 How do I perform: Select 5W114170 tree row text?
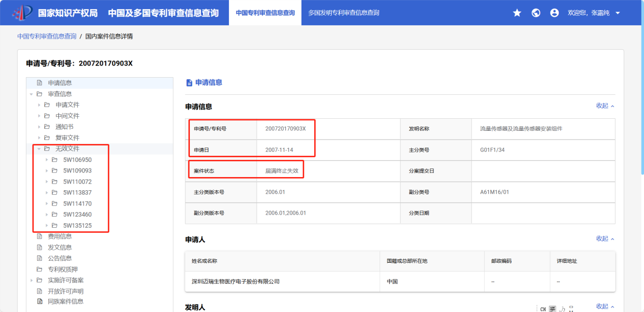click(x=78, y=203)
